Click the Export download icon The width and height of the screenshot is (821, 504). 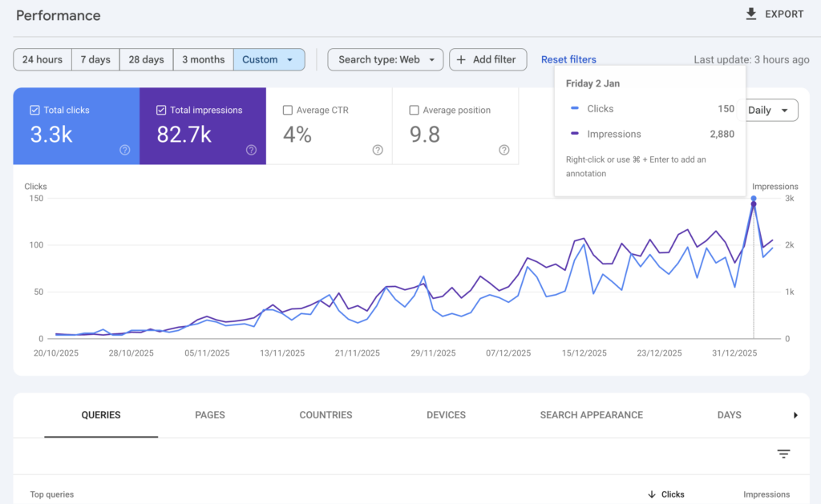751,14
